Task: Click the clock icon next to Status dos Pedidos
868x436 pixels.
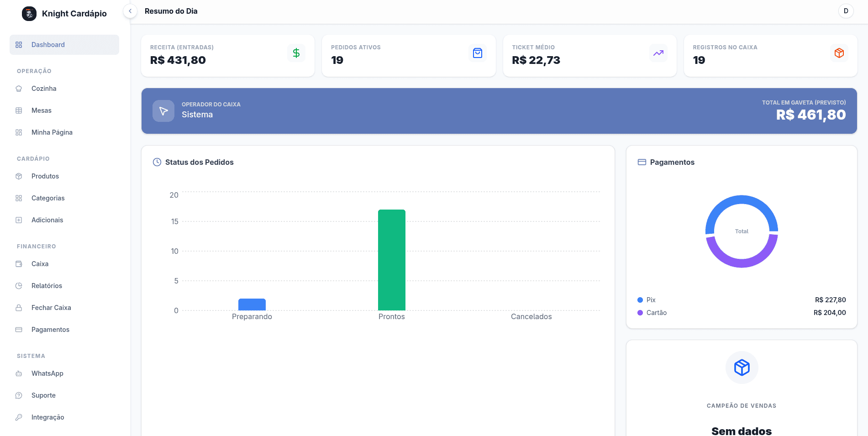Action: click(157, 162)
